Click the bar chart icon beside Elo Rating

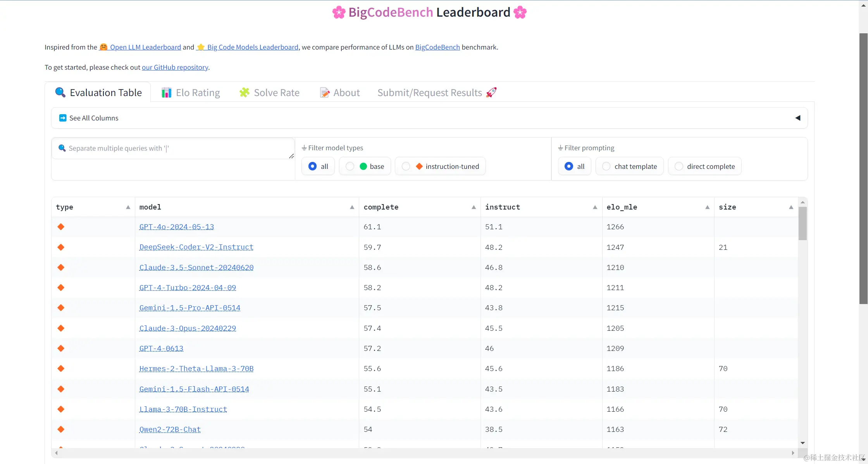(x=167, y=93)
